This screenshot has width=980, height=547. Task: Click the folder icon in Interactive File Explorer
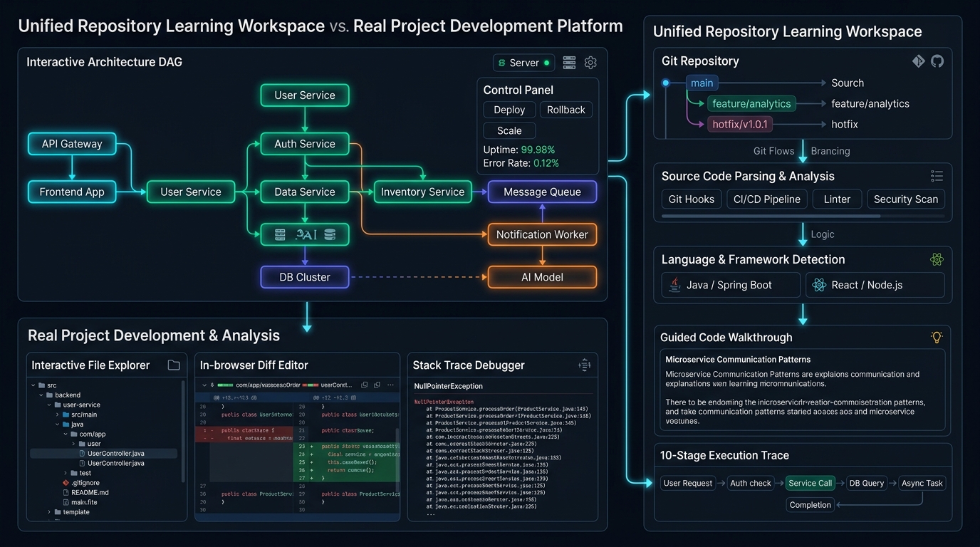(x=174, y=365)
